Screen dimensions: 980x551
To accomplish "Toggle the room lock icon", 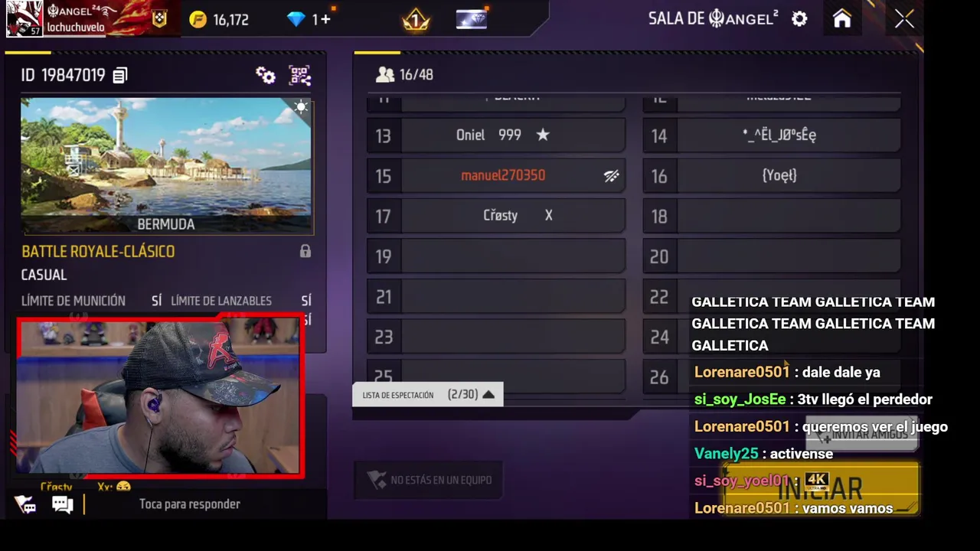I will point(305,251).
